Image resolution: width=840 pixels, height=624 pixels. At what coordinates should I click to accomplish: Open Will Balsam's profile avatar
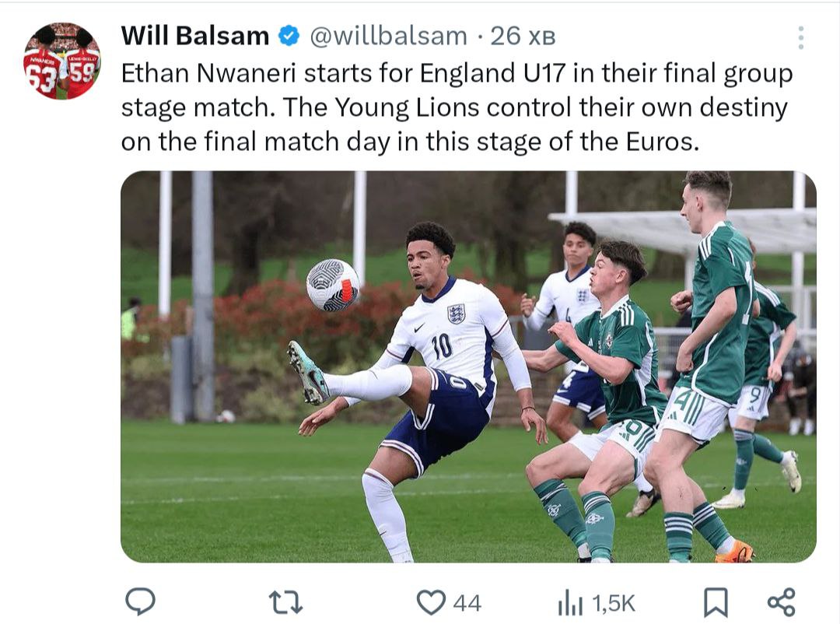[x=61, y=61]
